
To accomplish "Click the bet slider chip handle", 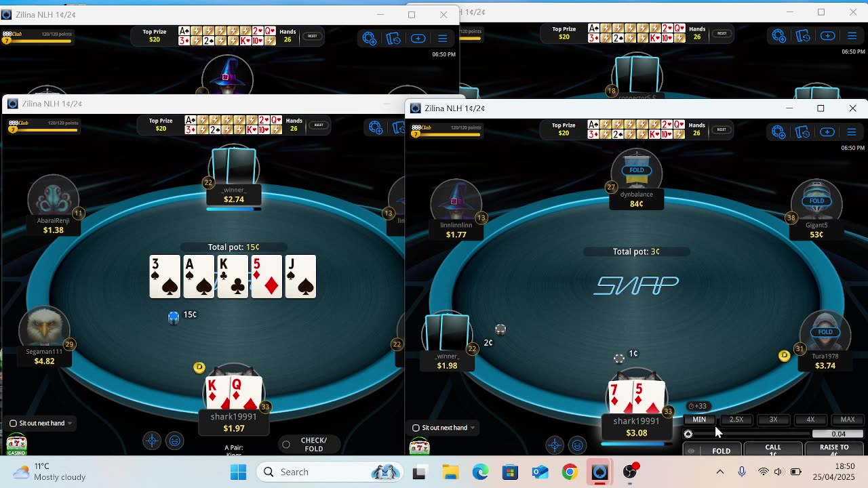I will tap(688, 434).
